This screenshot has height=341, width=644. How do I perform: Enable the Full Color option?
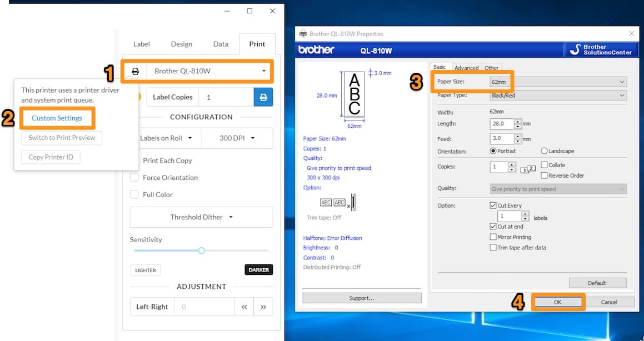pyautogui.click(x=133, y=194)
